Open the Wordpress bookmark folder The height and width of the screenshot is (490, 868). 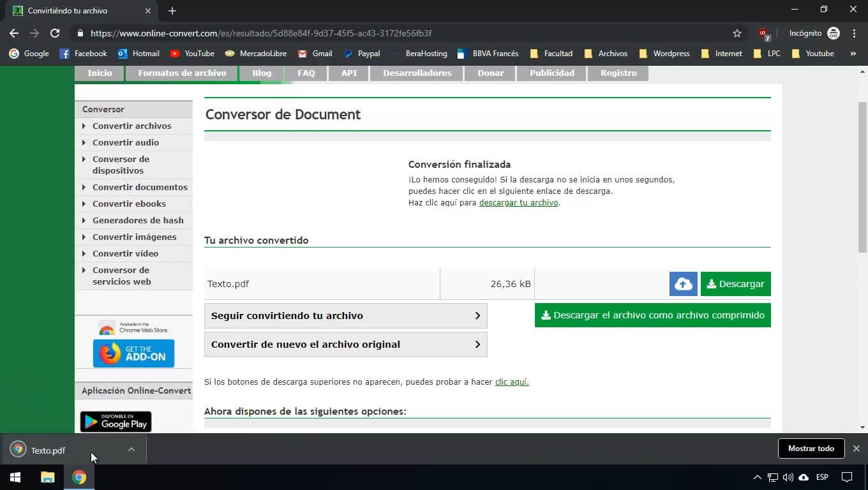664,54
